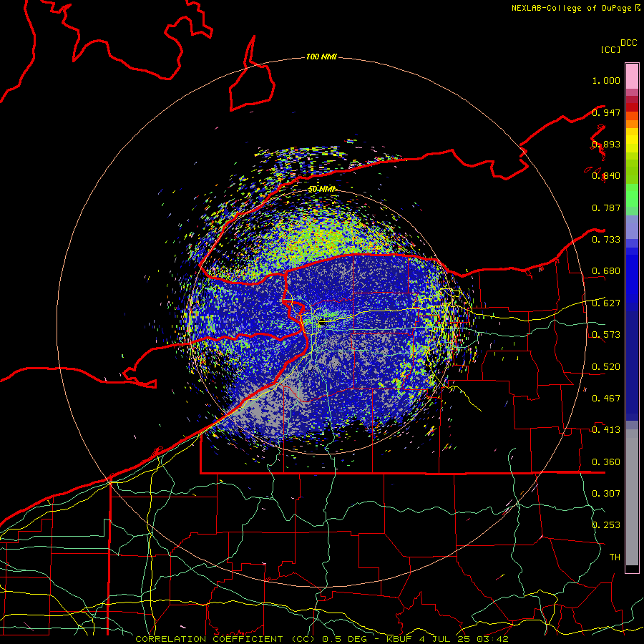Click the 03:42 timestamp in the caption
644x644 pixels.
492,639
